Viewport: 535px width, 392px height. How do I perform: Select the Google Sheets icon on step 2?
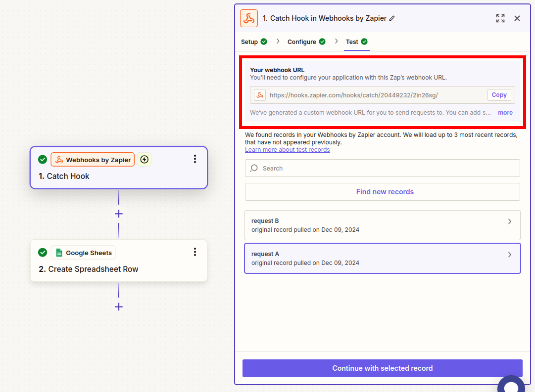click(x=58, y=253)
